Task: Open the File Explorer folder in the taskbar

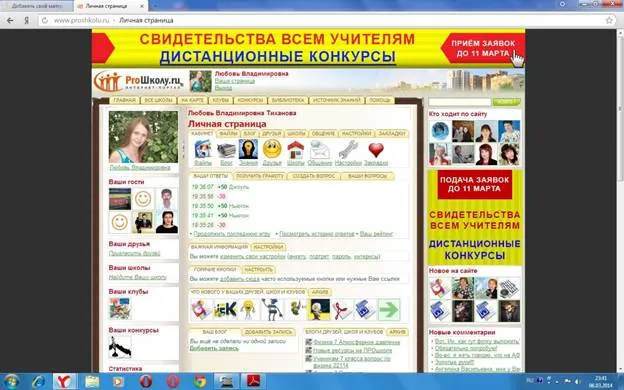Action: [x=92, y=382]
